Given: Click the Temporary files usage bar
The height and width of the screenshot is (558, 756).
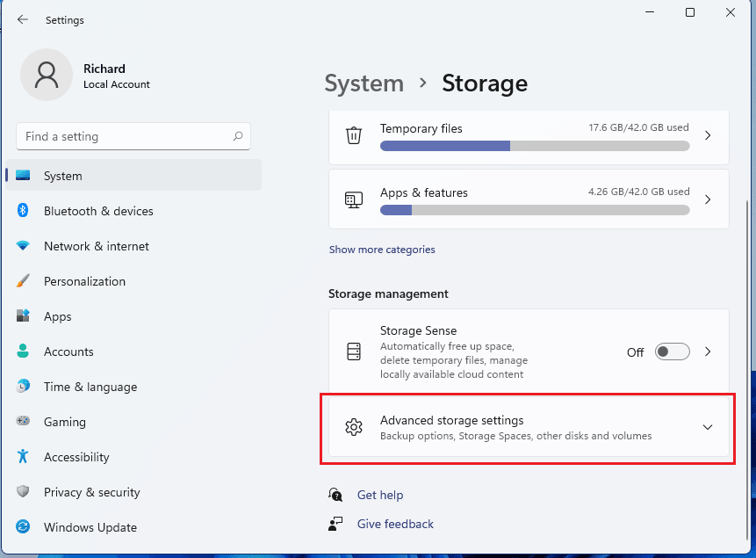Looking at the screenshot, I should 535,146.
